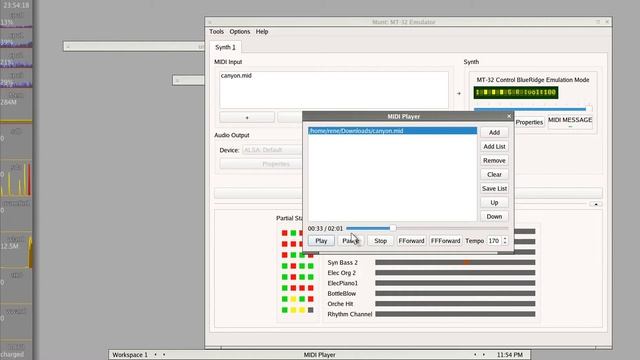Click the Save List button

pos(494,189)
